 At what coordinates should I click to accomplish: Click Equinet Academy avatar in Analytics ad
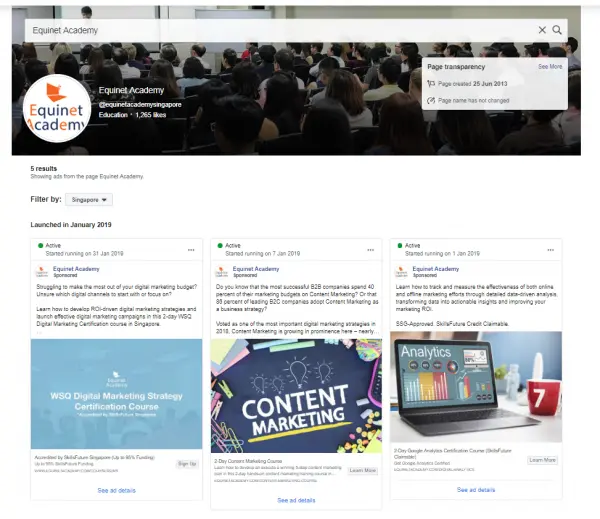pyautogui.click(x=401, y=272)
